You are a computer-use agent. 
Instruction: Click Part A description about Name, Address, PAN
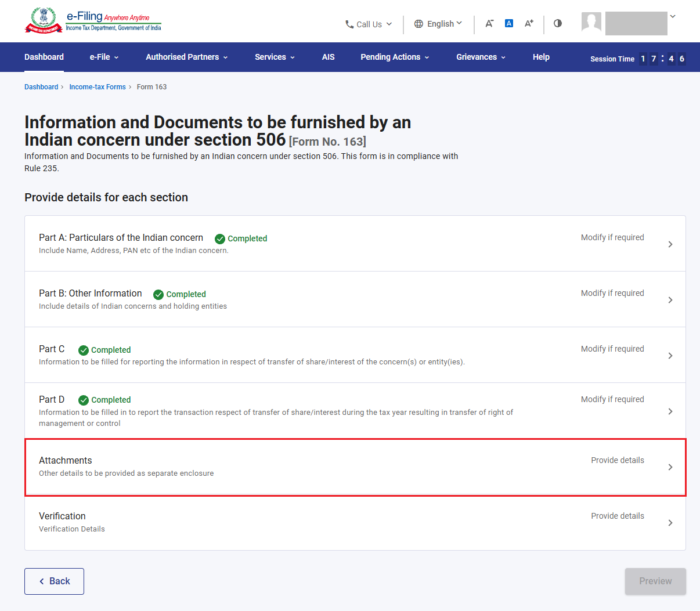pyautogui.click(x=133, y=251)
